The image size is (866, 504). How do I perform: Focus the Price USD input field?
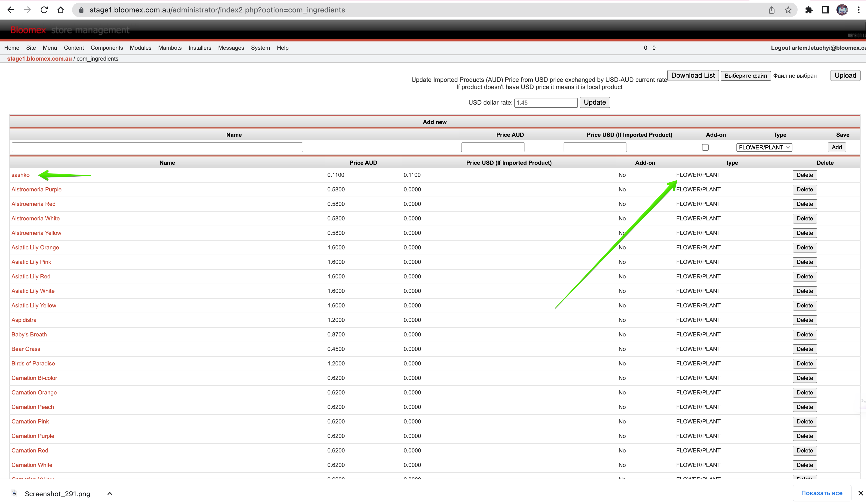tap(595, 147)
